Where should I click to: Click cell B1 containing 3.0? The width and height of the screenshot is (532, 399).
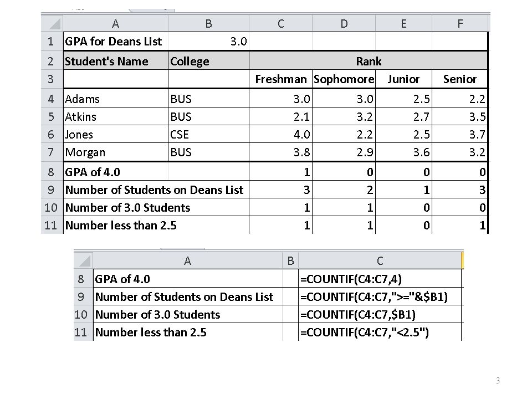[x=209, y=42]
